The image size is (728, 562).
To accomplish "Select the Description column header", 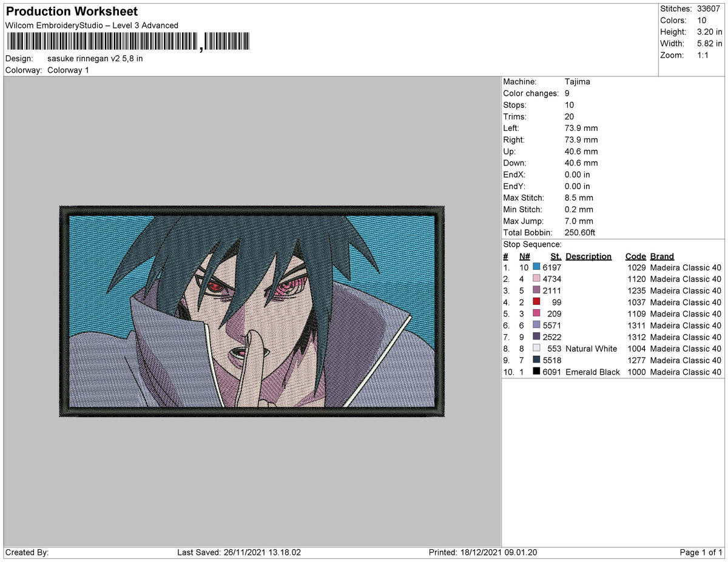I will click(588, 256).
